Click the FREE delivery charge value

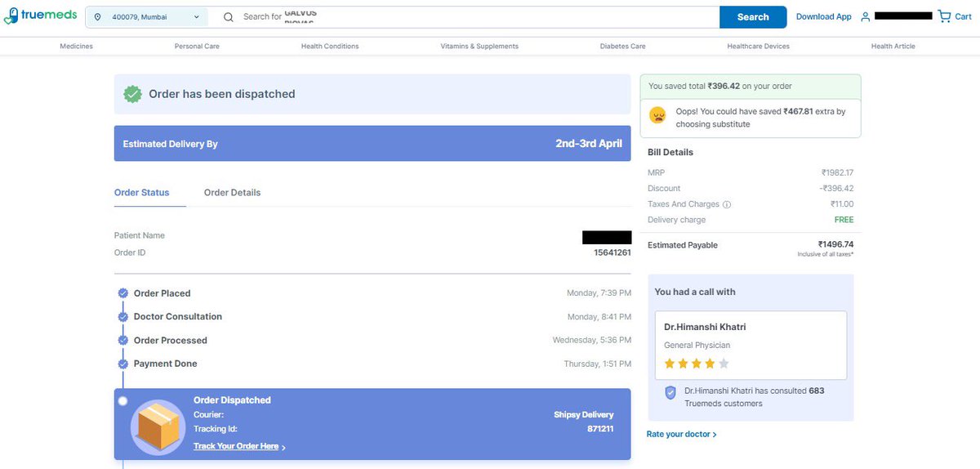[844, 220]
